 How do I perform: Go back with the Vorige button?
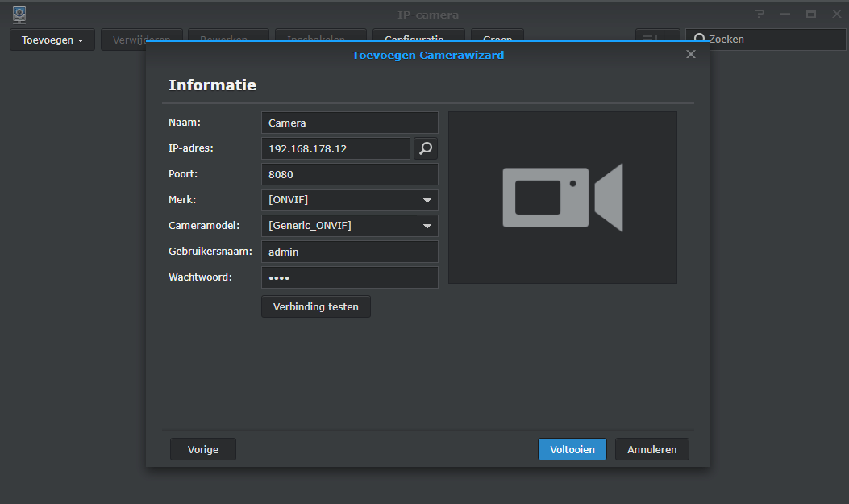point(203,449)
